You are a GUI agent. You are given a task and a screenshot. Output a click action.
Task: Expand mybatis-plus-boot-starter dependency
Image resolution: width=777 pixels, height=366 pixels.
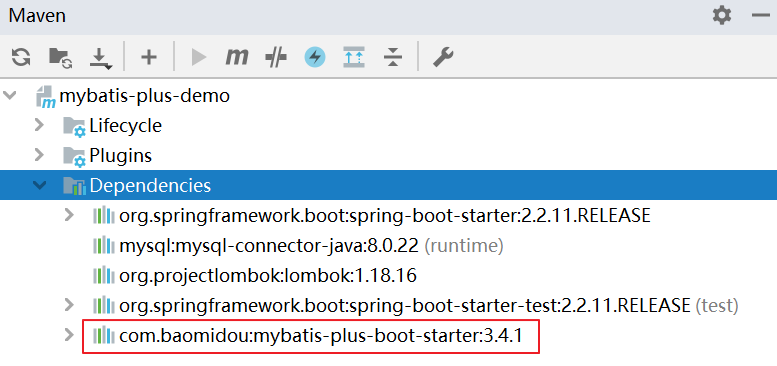(x=69, y=335)
